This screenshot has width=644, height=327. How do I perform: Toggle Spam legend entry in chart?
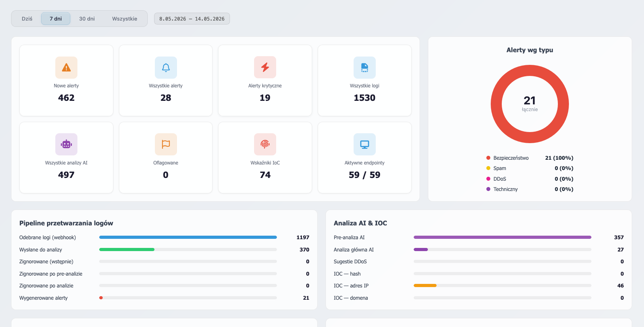click(x=530, y=168)
